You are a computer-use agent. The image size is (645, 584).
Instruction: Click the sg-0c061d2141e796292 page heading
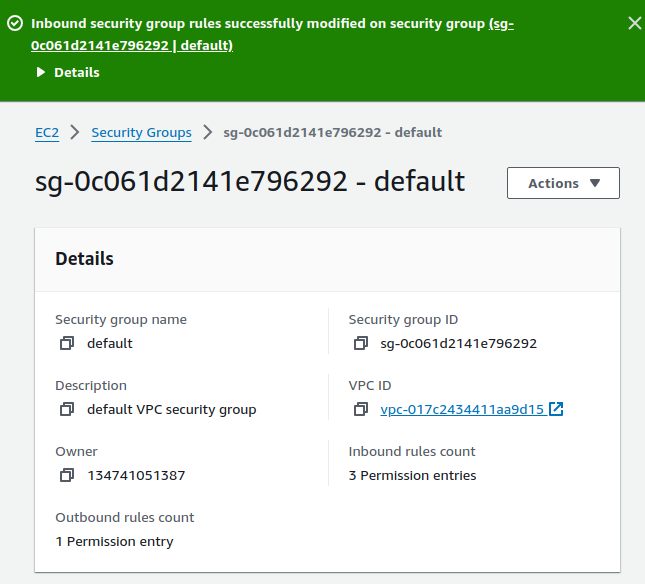click(250, 182)
